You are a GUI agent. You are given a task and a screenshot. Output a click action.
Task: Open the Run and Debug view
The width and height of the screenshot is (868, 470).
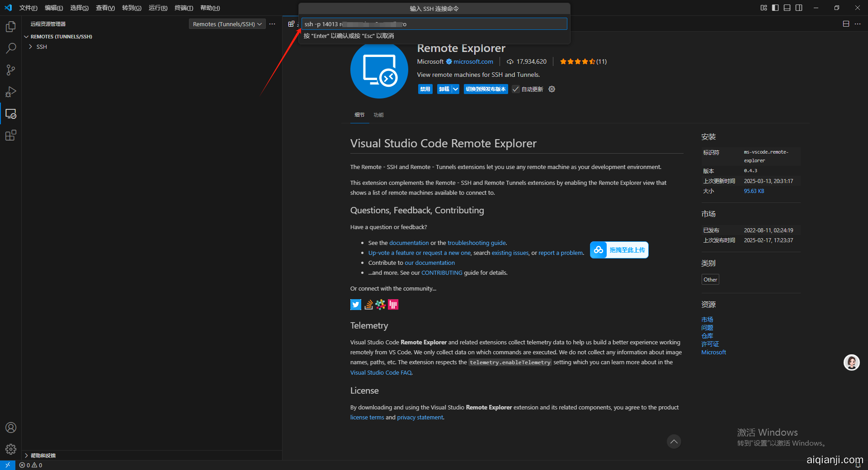click(11, 92)
